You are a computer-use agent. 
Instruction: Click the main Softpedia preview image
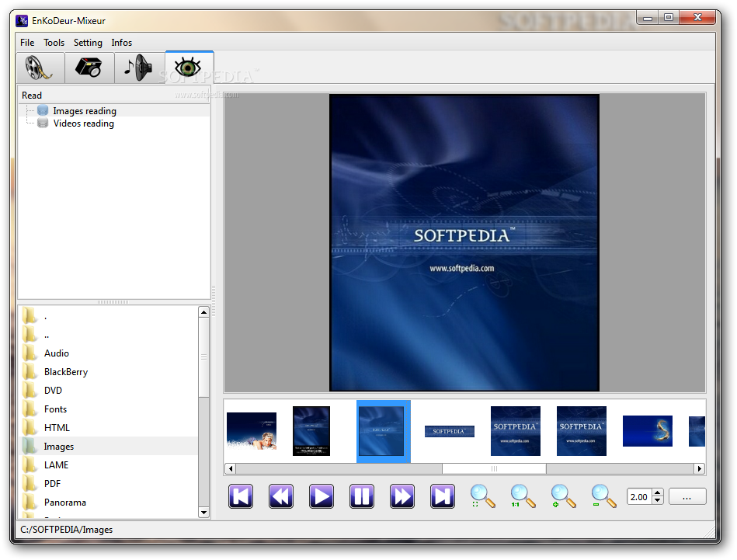click(x=464, y=242)
